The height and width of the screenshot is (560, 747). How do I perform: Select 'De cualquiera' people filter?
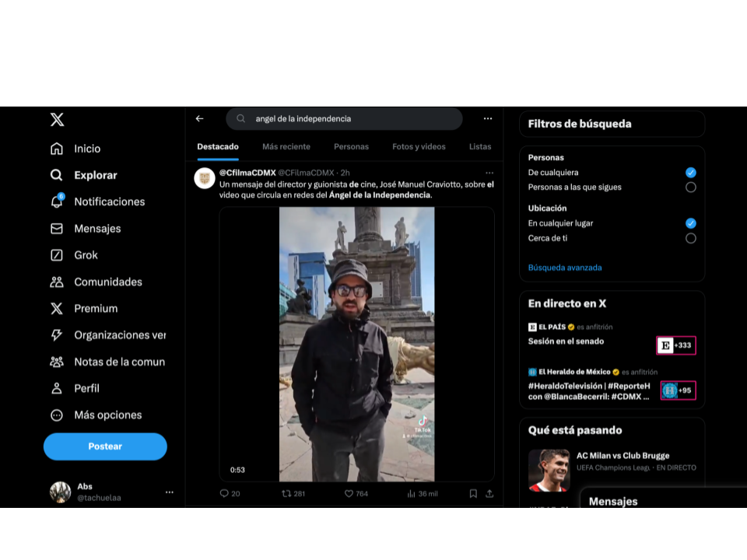pyautogui.click(x=690, y=173)
